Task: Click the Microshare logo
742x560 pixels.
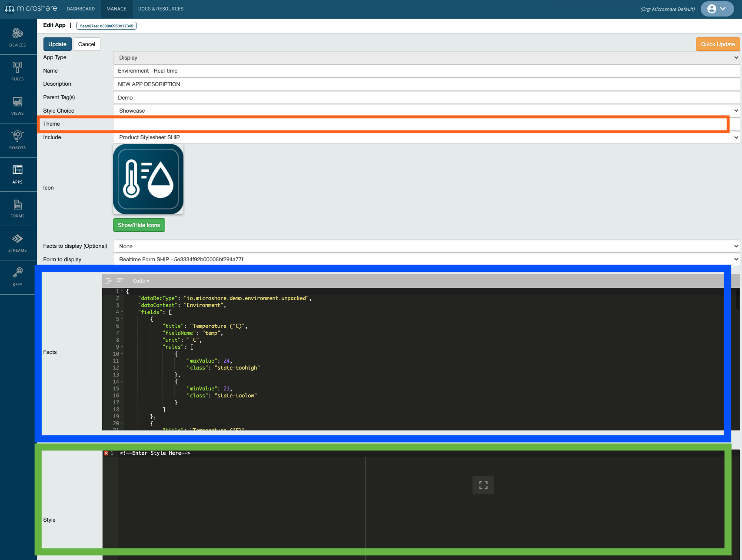Action: (x=31, y=9)
